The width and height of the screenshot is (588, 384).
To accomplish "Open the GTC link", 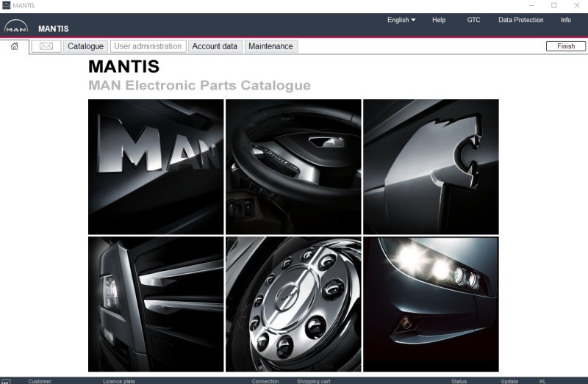I will coord(474,20).
